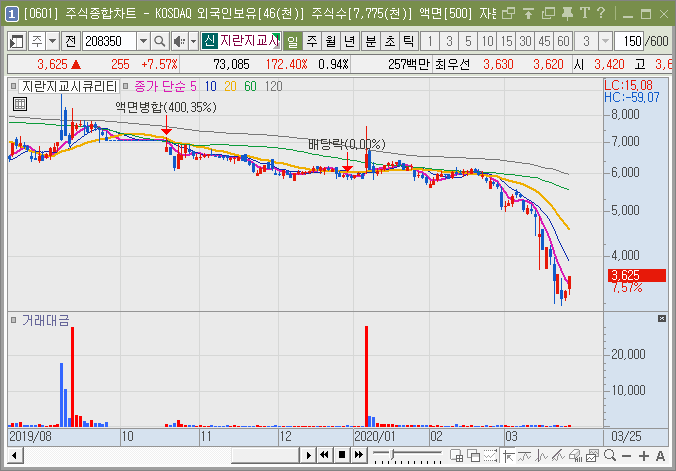Pin the window with the pushpin icon
This screenshot has height=471, width=676.
pyautogui.click(x=567, y=14)
